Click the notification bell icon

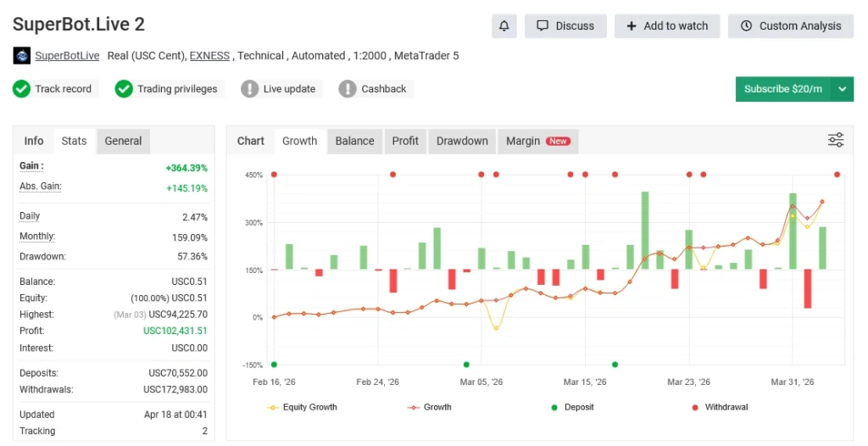[504, 26]
